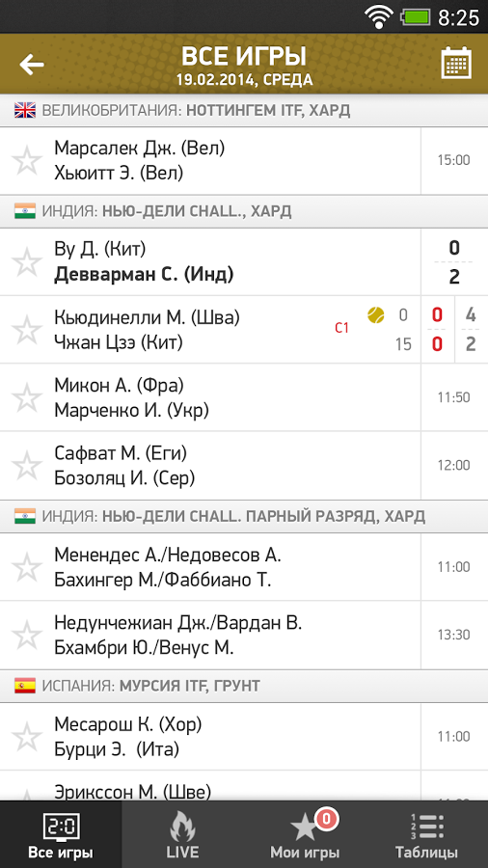The height and width of the screenshot is (868, 488).
Task: Open the Нью-Дели парный разряд header
Action: click(x=244, y=517)
